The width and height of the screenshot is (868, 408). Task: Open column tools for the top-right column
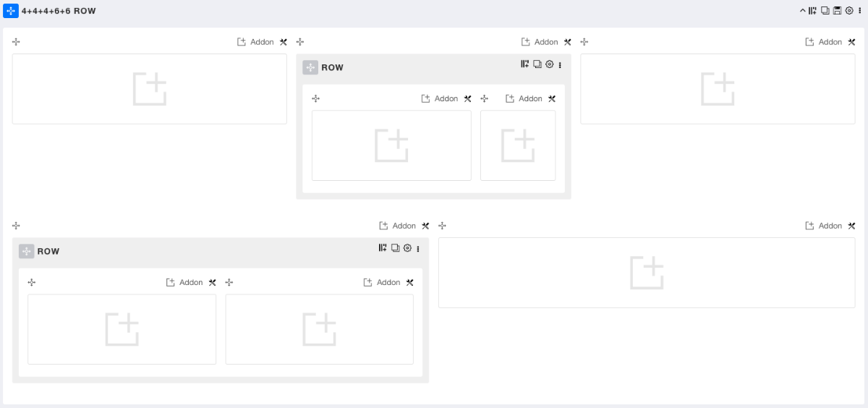pyautogui.click(x=851, y=42)
